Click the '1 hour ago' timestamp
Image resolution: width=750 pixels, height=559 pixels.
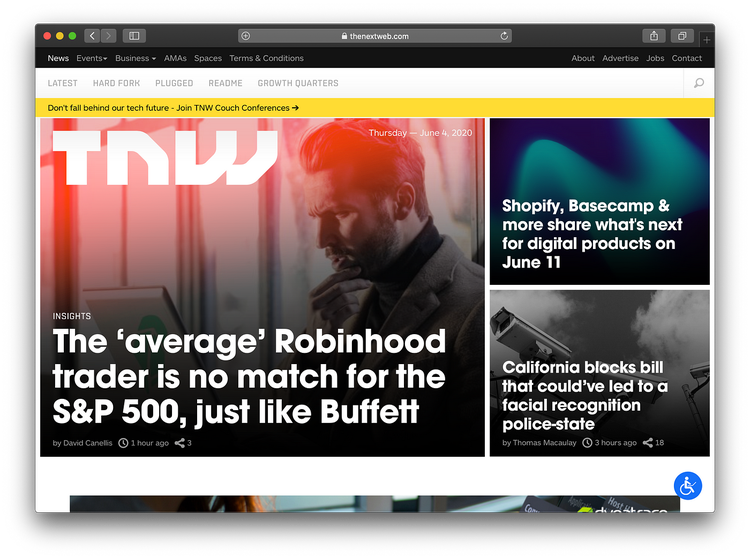tap(150, 443)
